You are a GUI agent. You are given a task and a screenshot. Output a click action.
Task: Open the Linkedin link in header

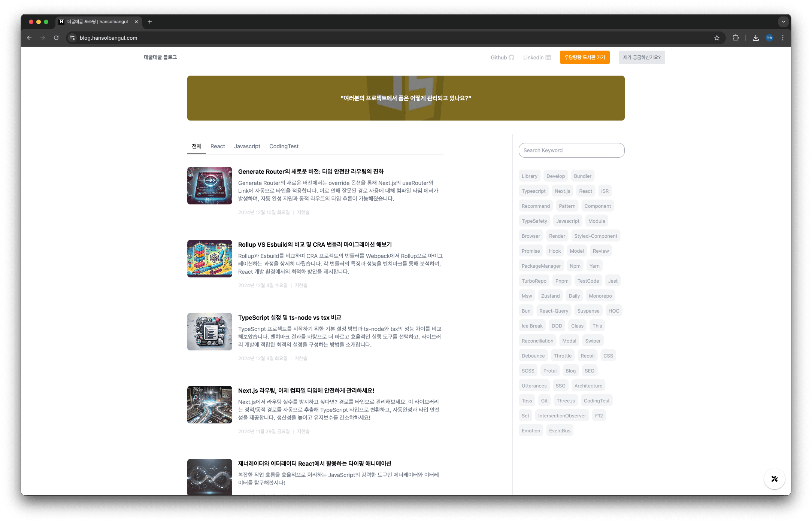(x=537, y=57)
